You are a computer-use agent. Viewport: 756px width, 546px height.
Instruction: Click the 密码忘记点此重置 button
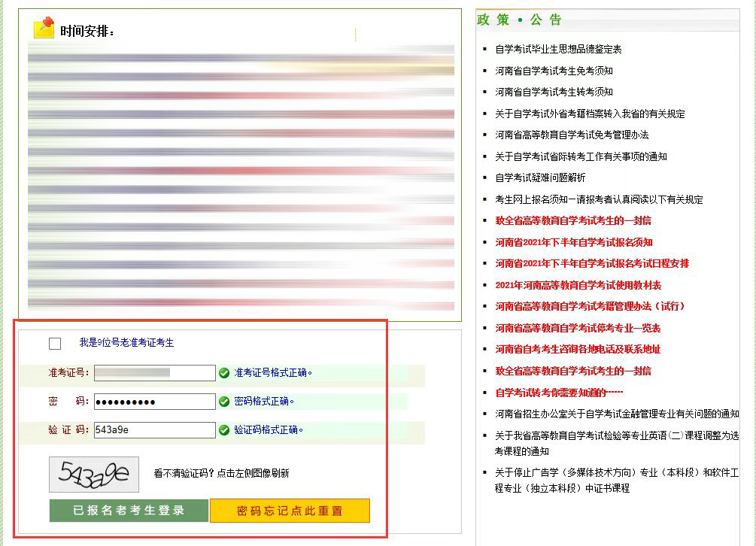(x=290, y=511)
